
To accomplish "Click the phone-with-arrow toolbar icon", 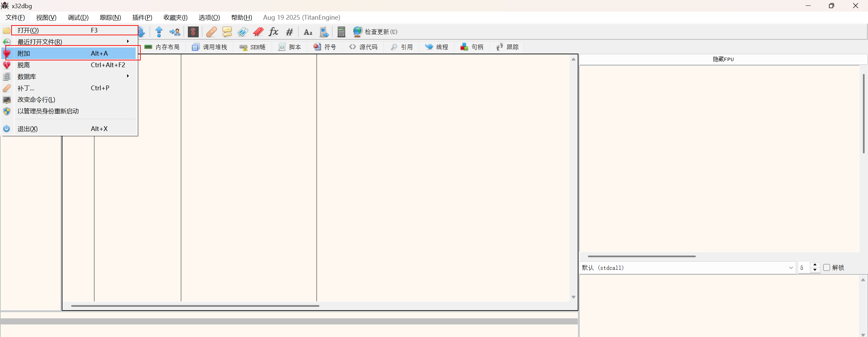I will [x=324, y=32].
